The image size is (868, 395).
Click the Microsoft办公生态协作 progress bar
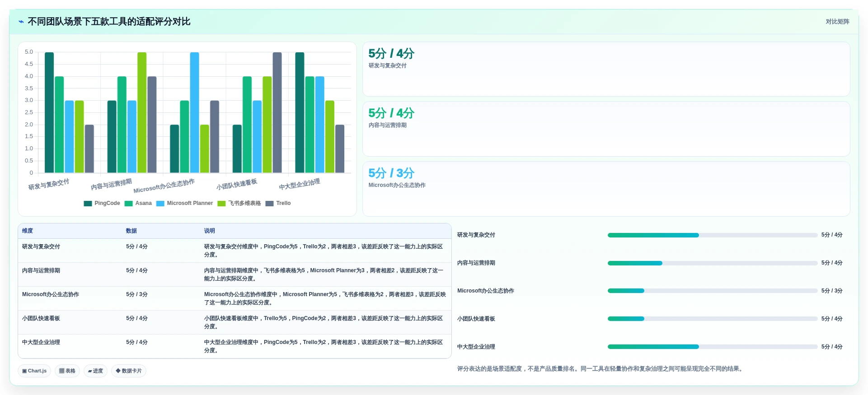click(x=713, y=291)
